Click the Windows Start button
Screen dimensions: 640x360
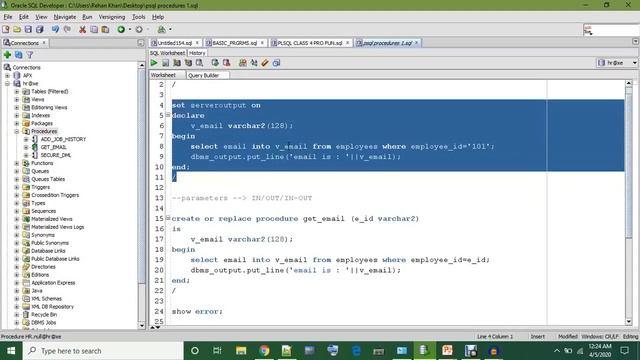click(x=11, y=351)
